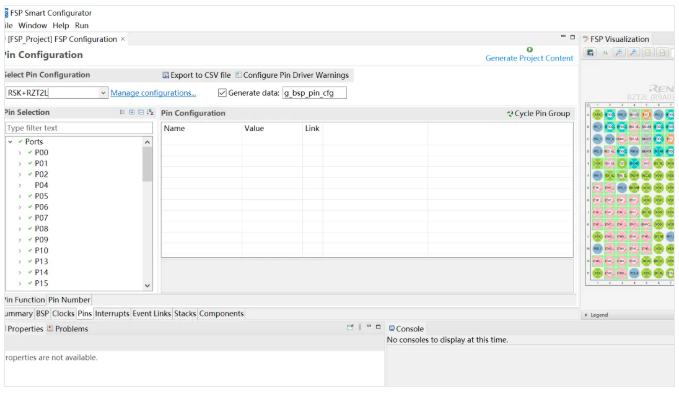Expand the P04 port node

pos(20,185)
